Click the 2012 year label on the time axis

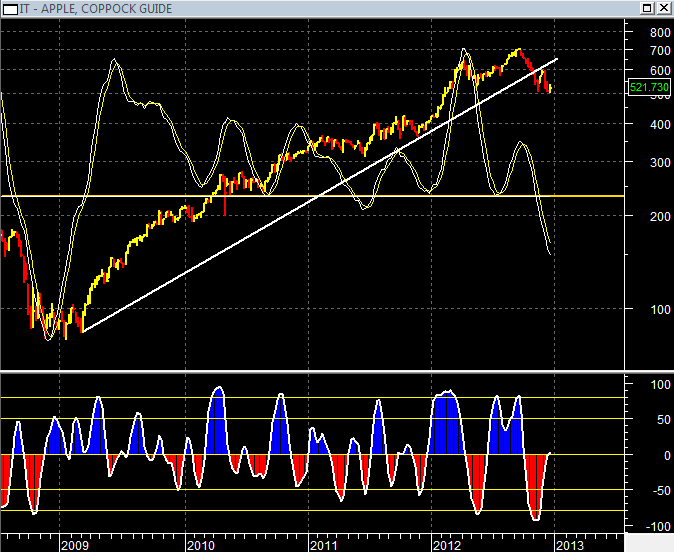pyautogui.click(x=446, y=545)
